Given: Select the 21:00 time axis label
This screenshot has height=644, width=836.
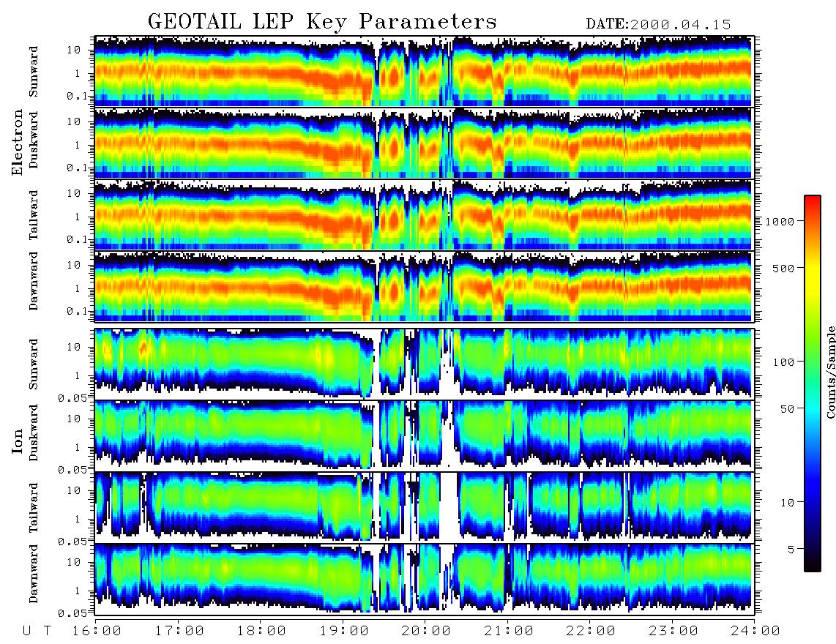Looking at the screenshot, I should coord(509,632).
